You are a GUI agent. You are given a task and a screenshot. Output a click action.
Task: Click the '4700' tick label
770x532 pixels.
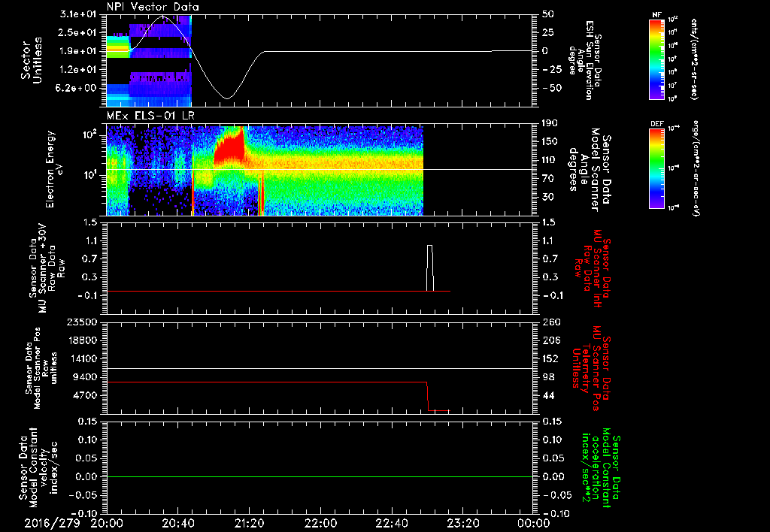click(x=83, y=395)
